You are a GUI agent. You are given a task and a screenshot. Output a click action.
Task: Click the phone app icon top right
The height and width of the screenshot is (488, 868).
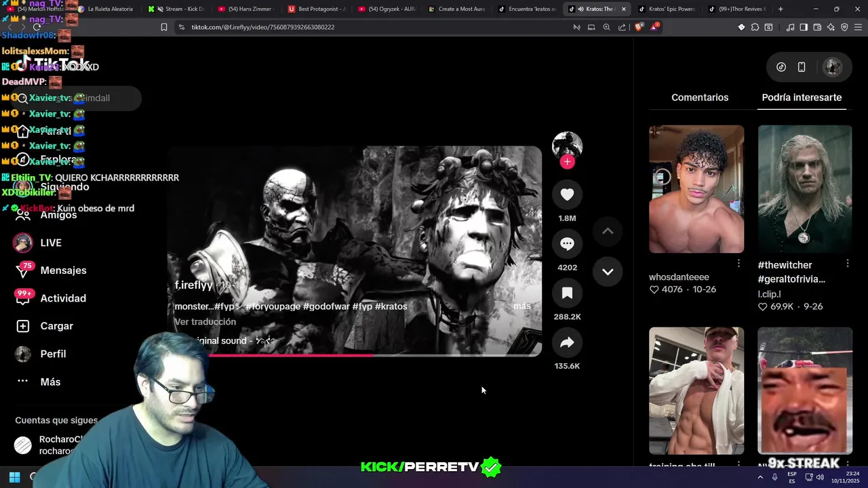[802, 67]
